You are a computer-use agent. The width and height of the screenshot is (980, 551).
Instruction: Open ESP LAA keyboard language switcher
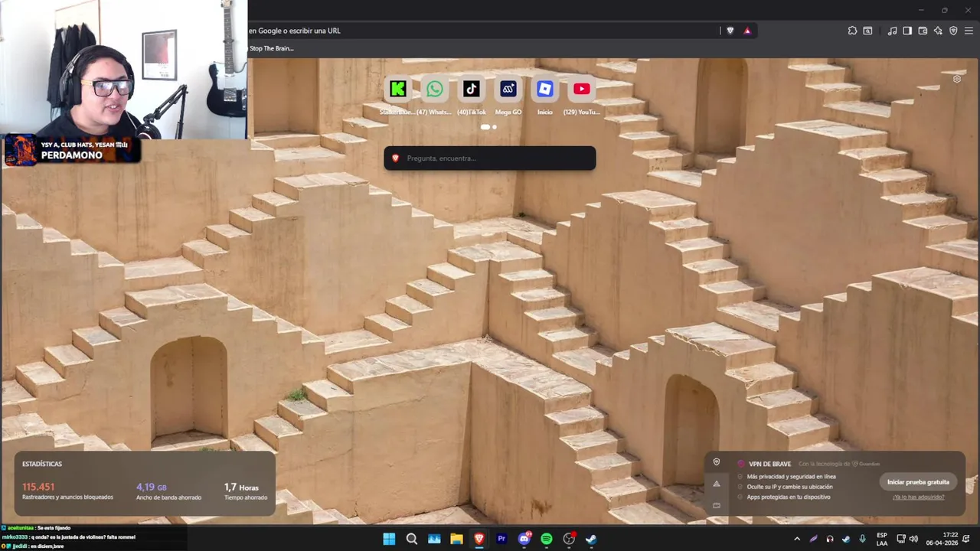(882, 539)
